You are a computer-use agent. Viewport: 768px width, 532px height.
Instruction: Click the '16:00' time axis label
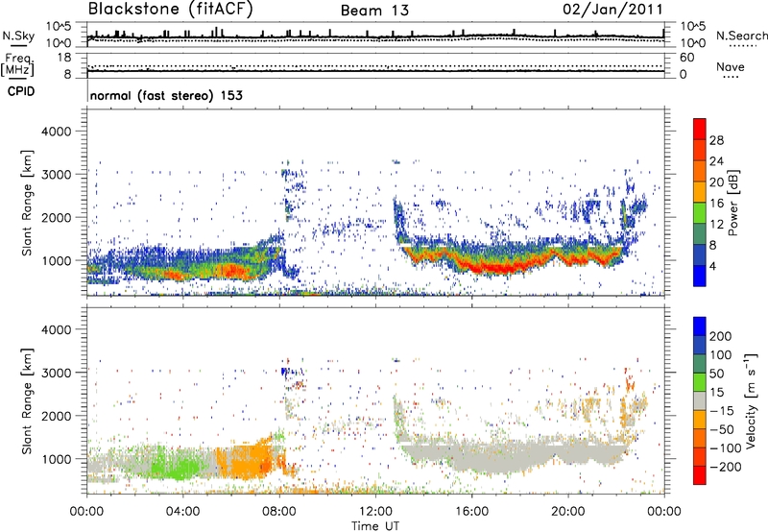(471, 512)
